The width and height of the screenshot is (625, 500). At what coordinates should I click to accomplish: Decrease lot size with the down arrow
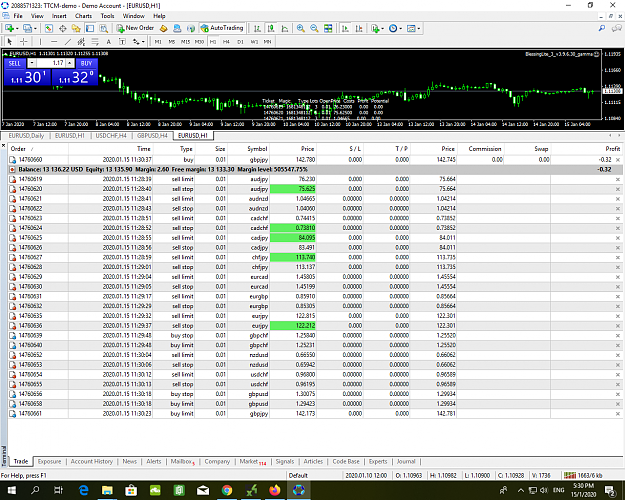click(32, 63)
